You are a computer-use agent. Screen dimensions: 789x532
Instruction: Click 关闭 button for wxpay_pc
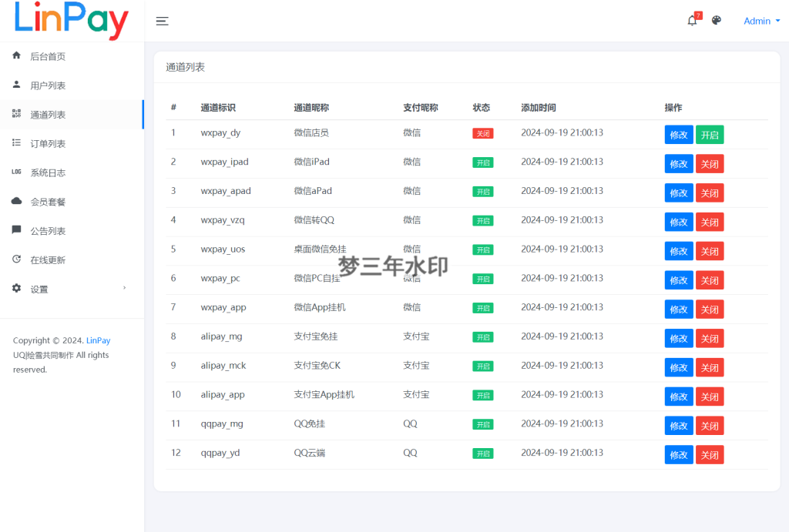point(710,280)
